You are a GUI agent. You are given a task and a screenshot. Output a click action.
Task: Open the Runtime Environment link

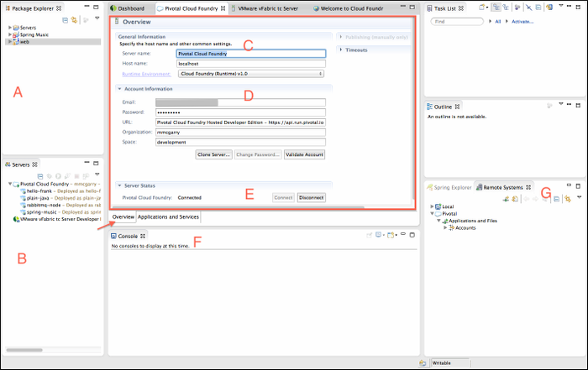coord(147,74)
